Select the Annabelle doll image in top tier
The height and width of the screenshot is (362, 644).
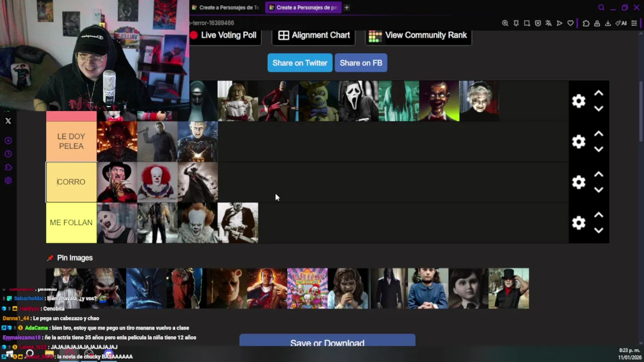point(238,101)
